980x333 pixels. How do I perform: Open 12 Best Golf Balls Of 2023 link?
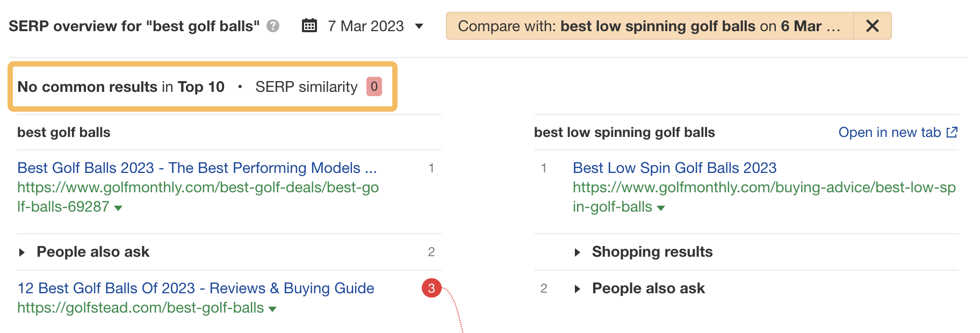196,288
